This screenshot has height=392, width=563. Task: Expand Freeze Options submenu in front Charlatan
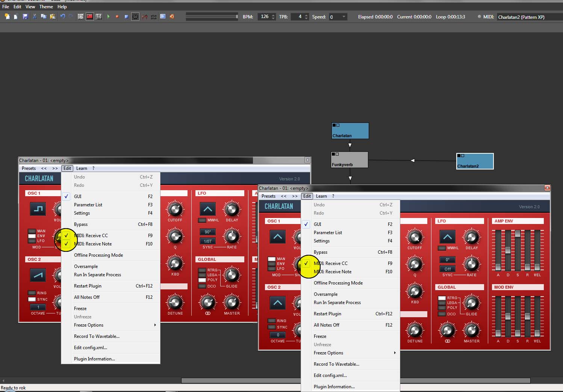350,353
